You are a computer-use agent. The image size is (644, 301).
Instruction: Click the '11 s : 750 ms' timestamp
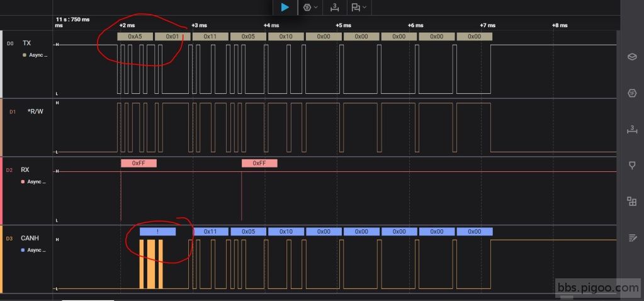(x=72, y=20)
